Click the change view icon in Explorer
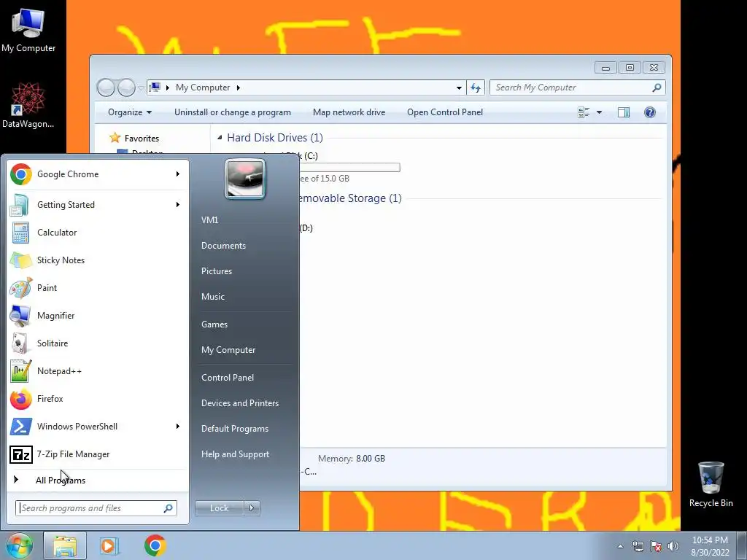The image size is (747, 560). (x=584, y=112)
